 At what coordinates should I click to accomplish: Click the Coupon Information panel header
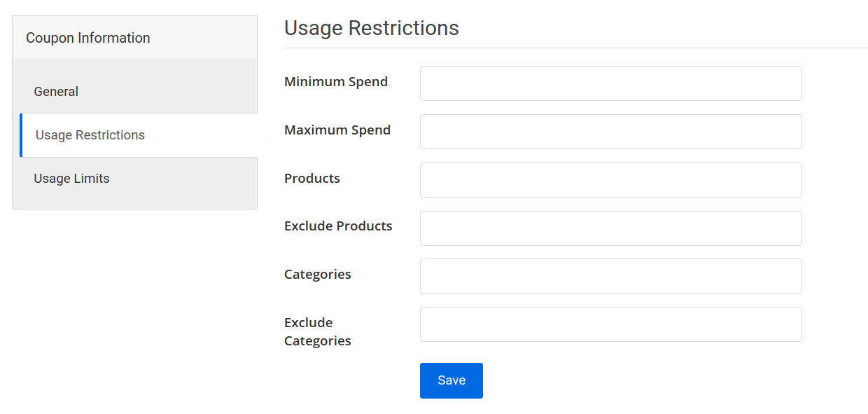[87, 37]
